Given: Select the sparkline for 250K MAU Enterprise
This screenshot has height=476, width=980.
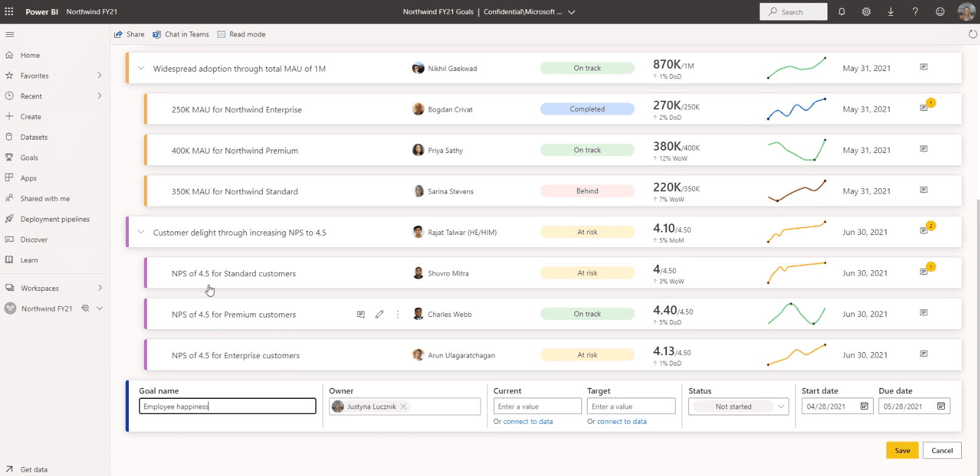Looking at the screenshot, I should point(797,109).
